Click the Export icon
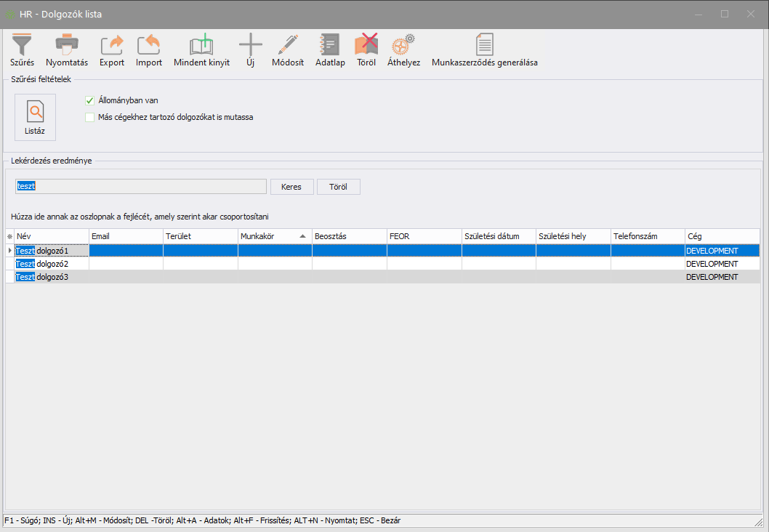This screenshot has height=532, width=769. click(x=112, y=45)
